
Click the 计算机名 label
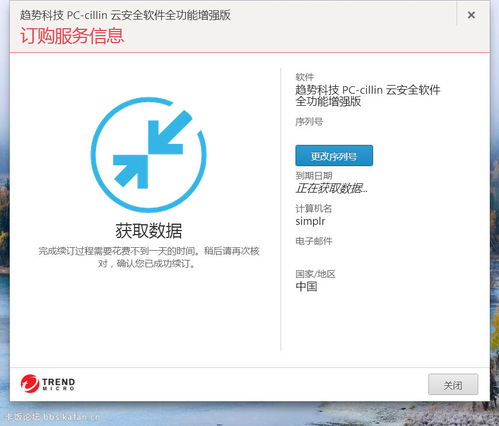click(314, 209)
